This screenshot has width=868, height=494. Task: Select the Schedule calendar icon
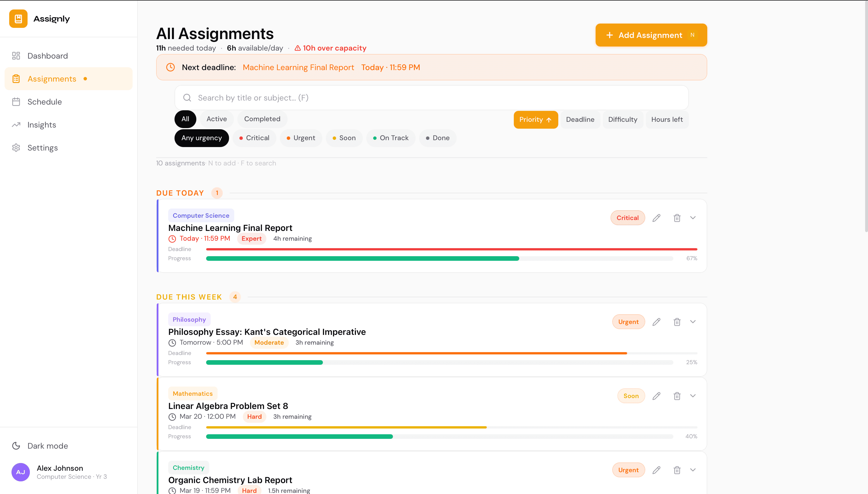point(15,101)
